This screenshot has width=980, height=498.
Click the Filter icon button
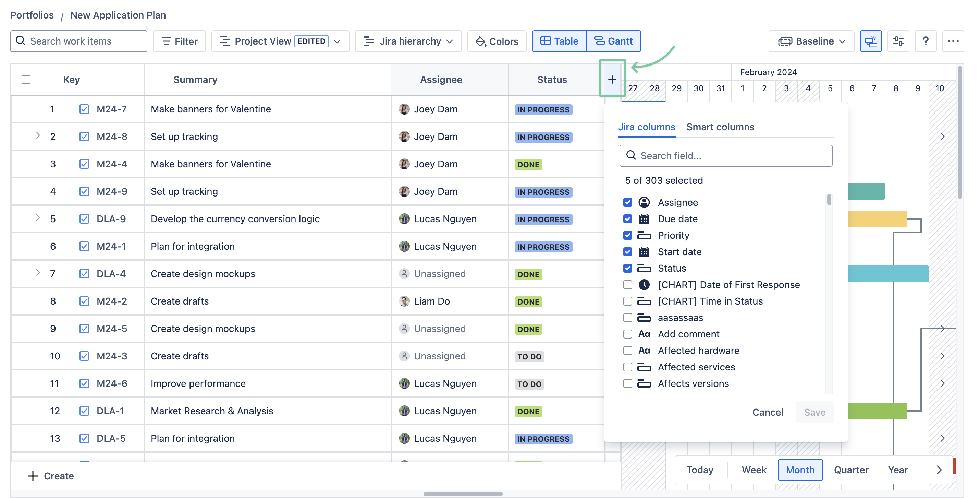click(x=179, y=41)
